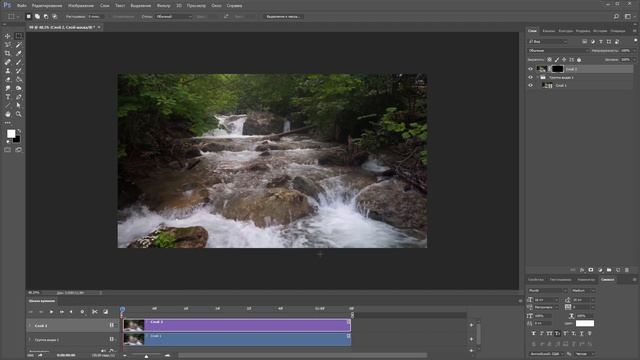The width and height of the screenshot is (640, 360).
Task: Click lock all padlock icon in Layers panel
Action: 579,60
